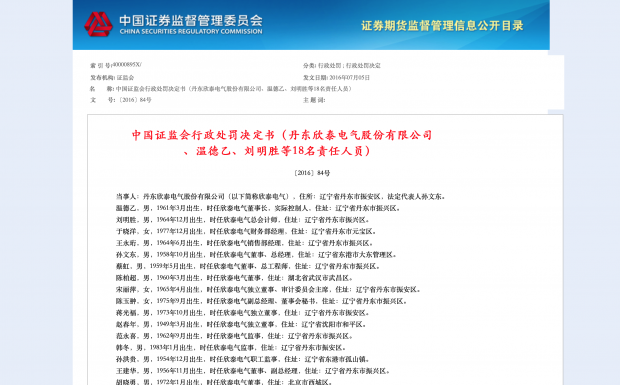Click the 主题词 subject label

(314, 100)
